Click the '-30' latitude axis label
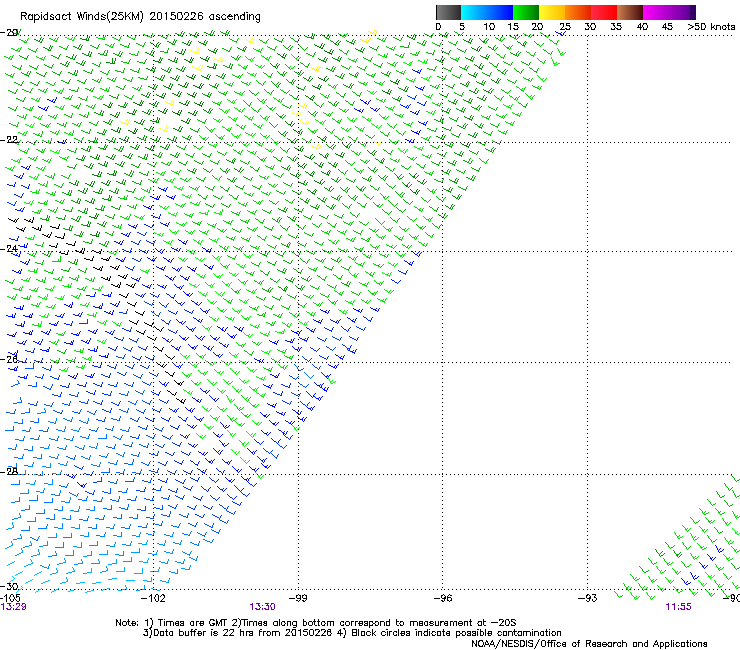Screen dimensions: 740x650 tap(9, 586)
